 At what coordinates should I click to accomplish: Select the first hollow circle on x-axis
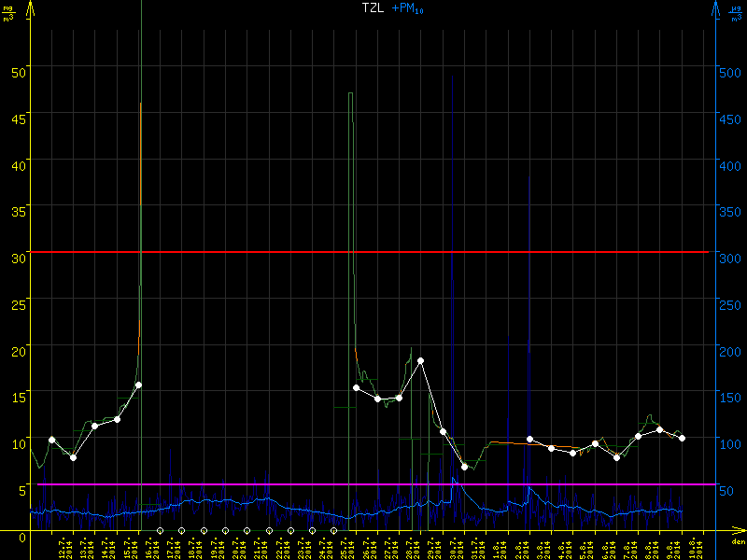click(x=160, y=530)
